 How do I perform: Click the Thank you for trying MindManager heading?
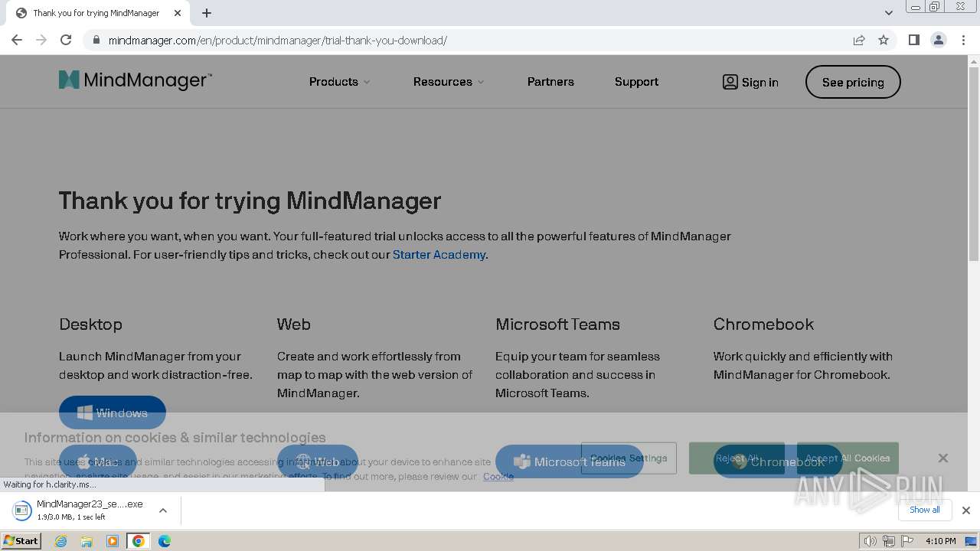point(250,201)
